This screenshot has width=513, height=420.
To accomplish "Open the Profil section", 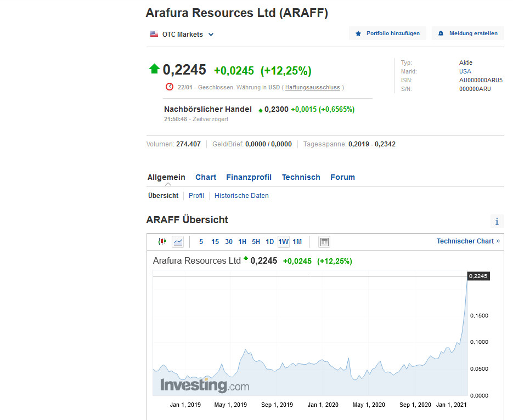I will 196,196.
